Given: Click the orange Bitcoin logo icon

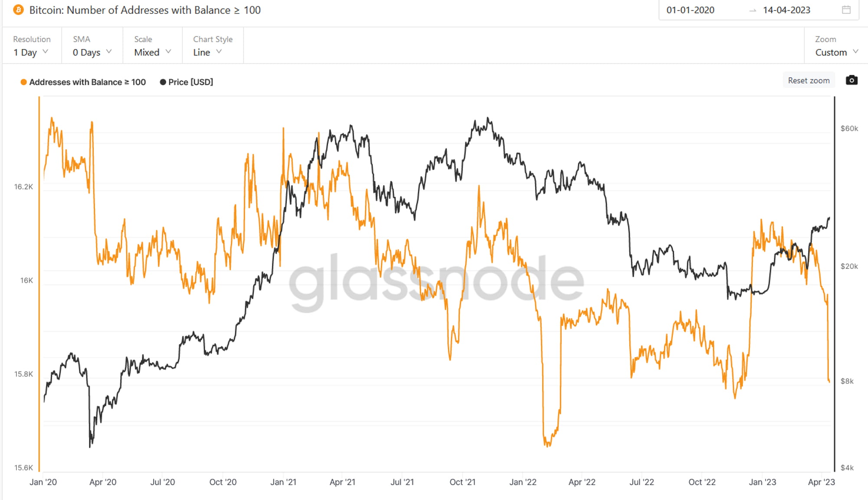Looking at the screenshot, I should (18, 10).
